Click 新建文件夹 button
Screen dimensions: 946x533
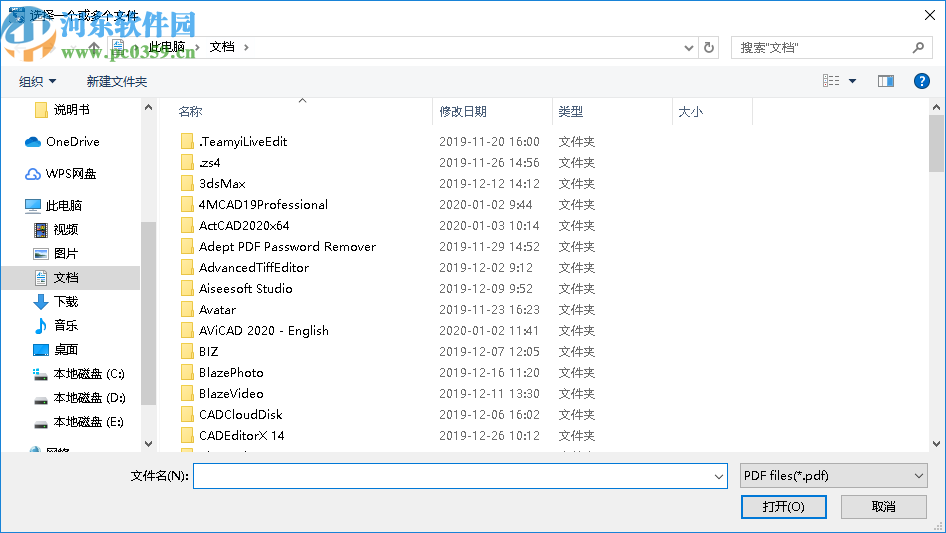pyautogui.click(x=116, y=81)
